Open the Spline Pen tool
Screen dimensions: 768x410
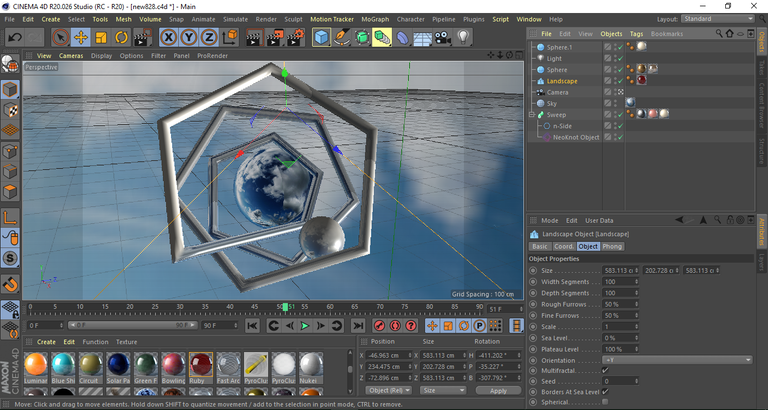(x=342, y=37)
